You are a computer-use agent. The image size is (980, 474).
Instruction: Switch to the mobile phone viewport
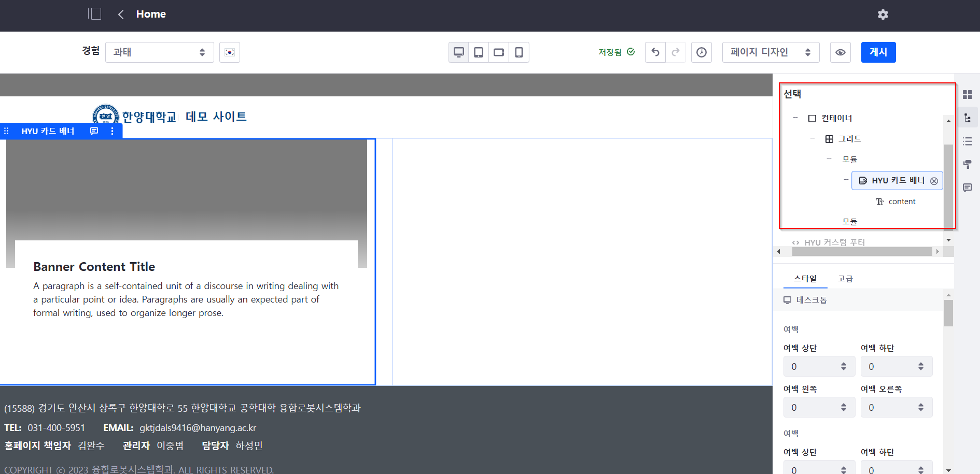pyautogui.click(x=519, y=52)
